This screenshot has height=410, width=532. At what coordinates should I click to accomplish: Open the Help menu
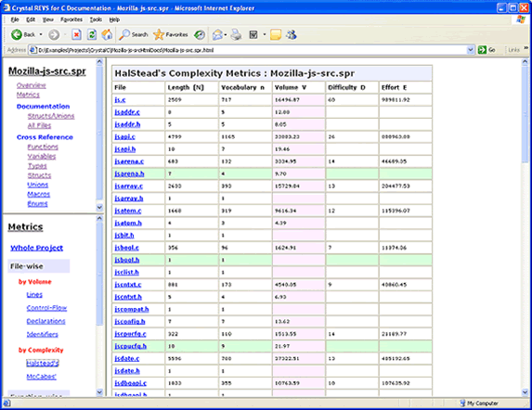coord(114,19)
